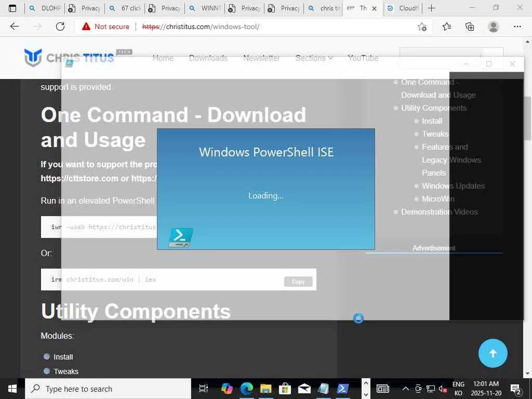The image size is (532, 399).
Task: Open the news and interests widget icon
Action: (x=383, y=389)
